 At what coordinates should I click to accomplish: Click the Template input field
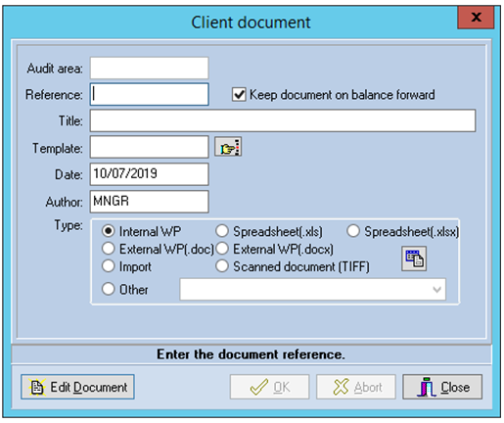(x=150, y=147)
